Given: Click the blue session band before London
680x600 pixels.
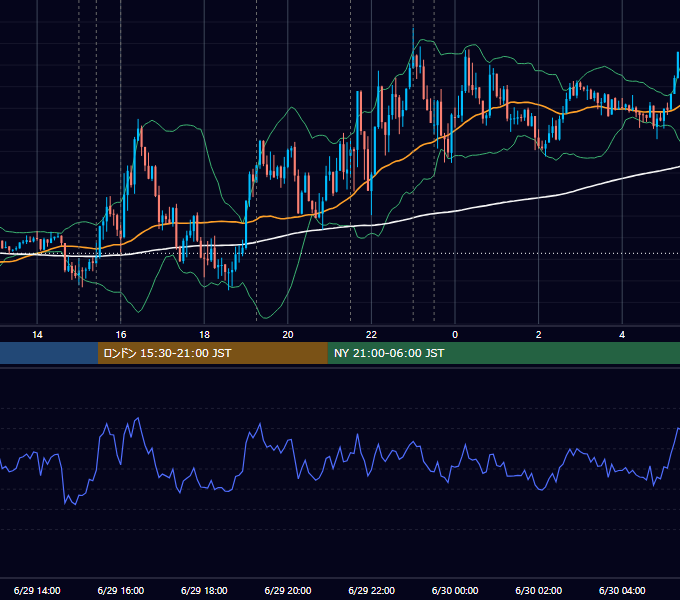Looking at the screenshot, I should click(x=49, y=353).
